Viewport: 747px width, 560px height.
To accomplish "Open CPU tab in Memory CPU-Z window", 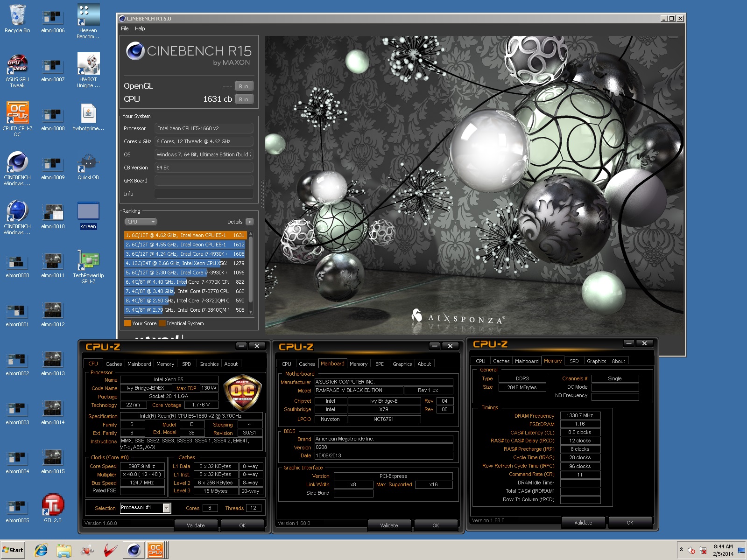I will coord(480,361).
